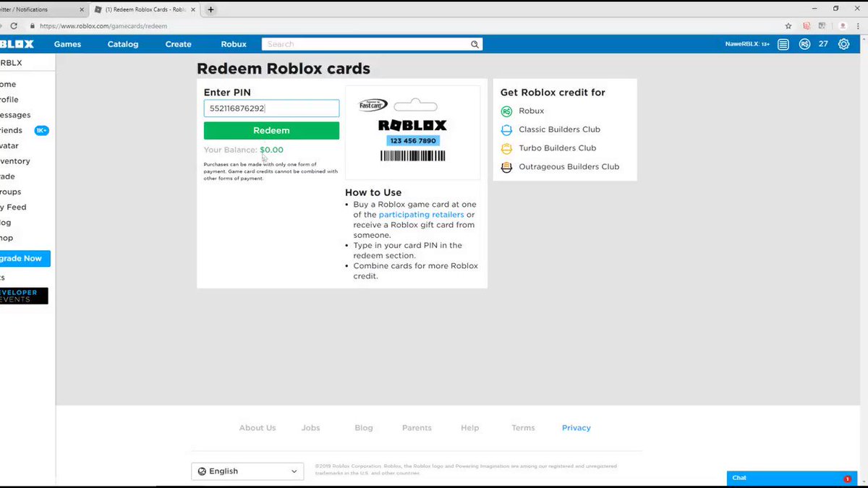
Task: Expand the English language dropdown
Action: [x=247, y=471]
